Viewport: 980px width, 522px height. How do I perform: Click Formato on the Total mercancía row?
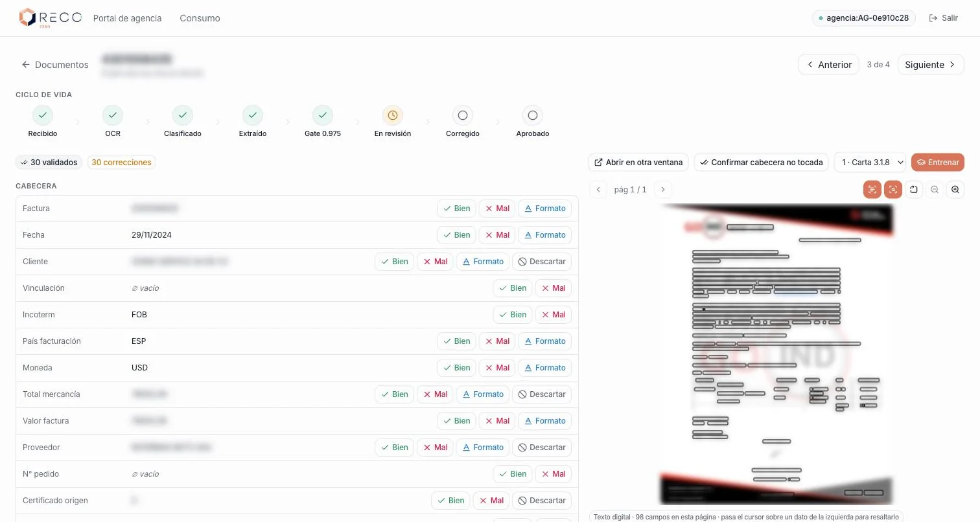(482, 394)
